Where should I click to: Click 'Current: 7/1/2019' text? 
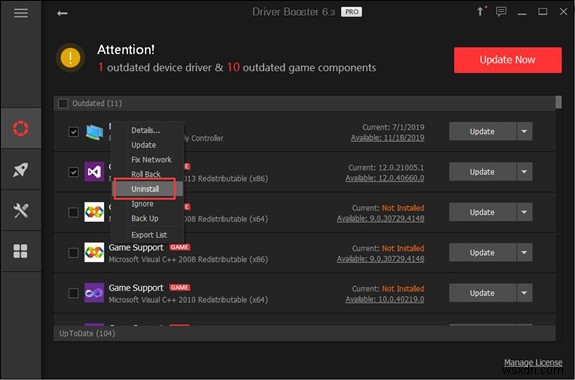tap(393, 127)
